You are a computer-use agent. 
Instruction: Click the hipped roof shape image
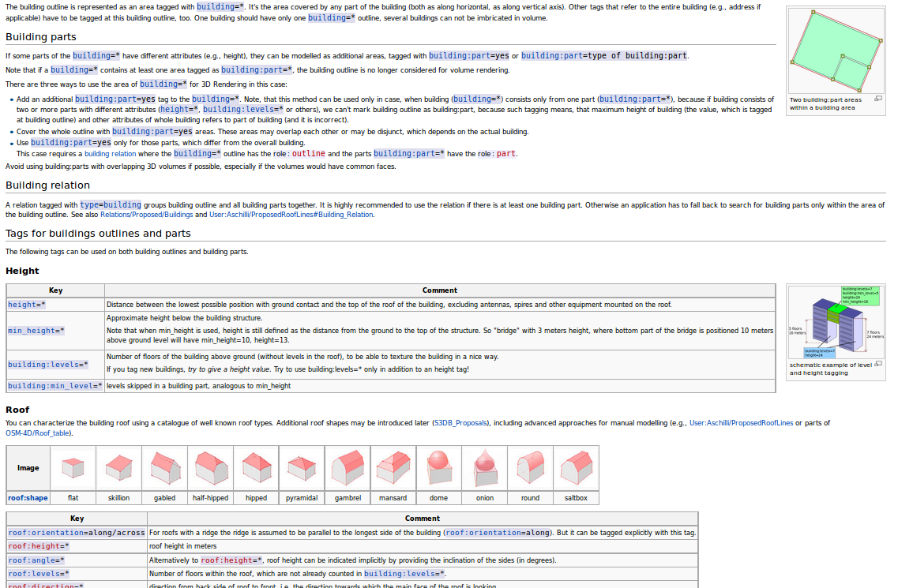(x=256, y=467)
